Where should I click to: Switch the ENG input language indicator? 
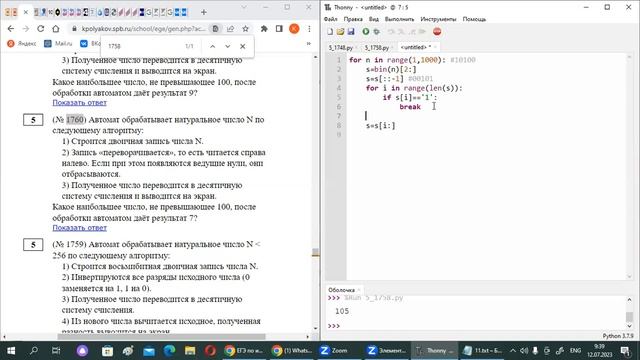point(576,350)
